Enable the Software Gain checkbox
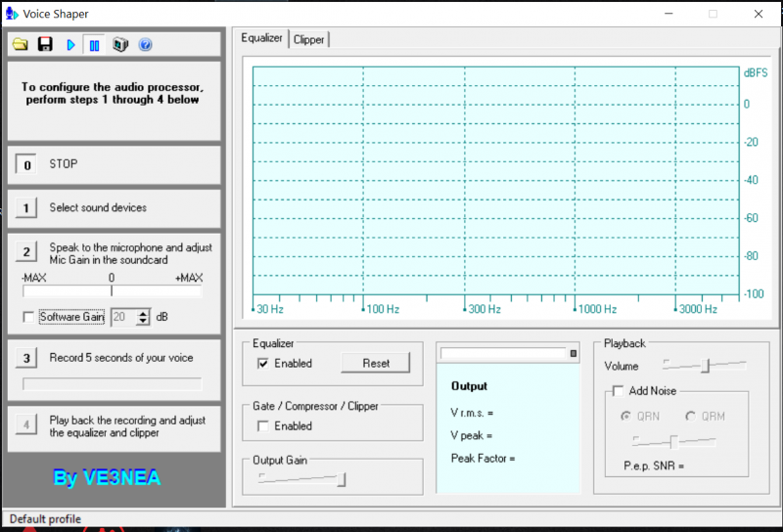Viewport: 783px width, 532px height. click(29, 317)
